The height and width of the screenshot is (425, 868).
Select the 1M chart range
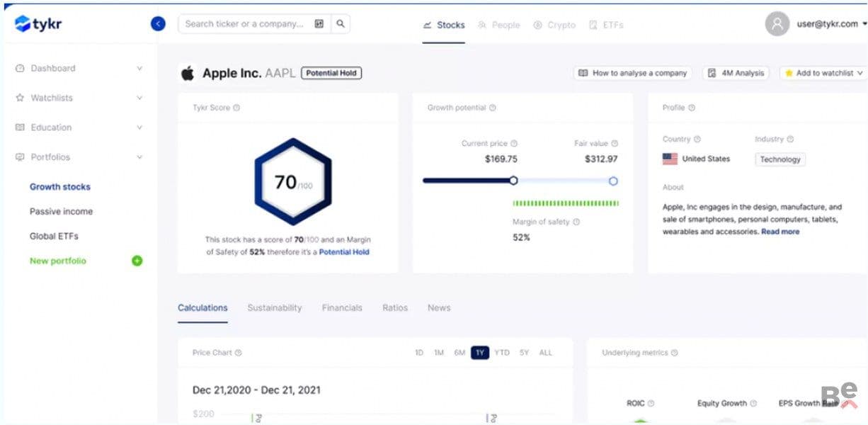pos(439,353)
